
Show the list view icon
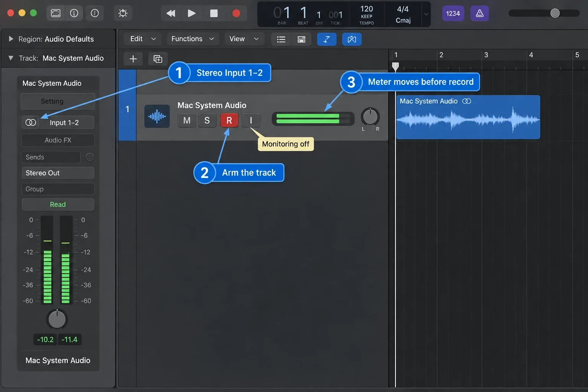pos(281,39)
